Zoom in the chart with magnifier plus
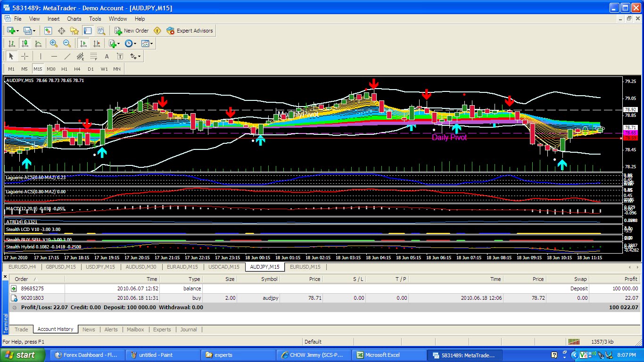 54,43
